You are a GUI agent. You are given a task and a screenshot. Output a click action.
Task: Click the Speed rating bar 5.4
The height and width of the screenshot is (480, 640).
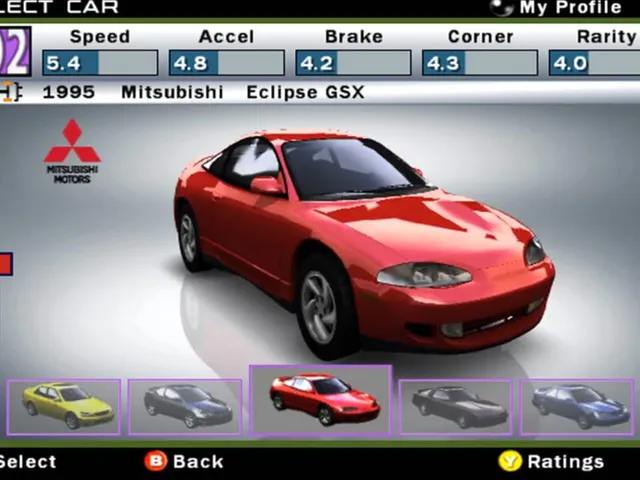[100, 63]
